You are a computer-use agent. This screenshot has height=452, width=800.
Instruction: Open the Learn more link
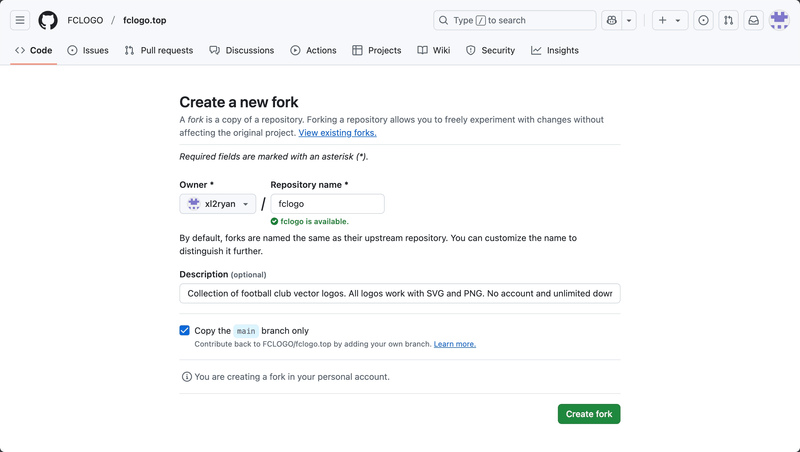(x=455, y=344)
